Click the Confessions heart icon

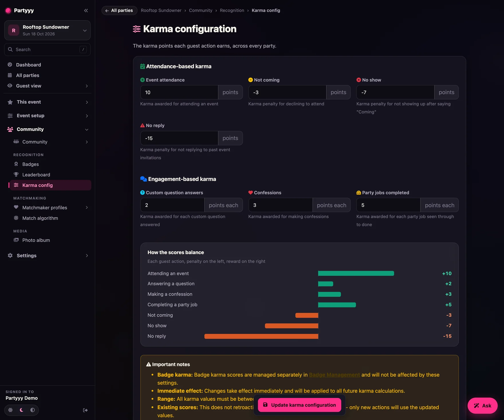251,193
